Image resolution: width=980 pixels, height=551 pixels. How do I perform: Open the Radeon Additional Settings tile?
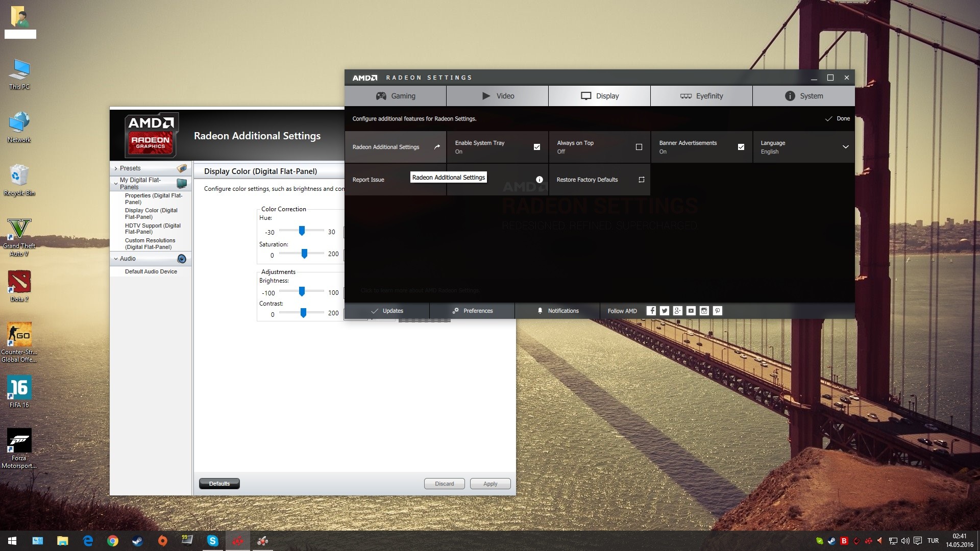(396, 147)
